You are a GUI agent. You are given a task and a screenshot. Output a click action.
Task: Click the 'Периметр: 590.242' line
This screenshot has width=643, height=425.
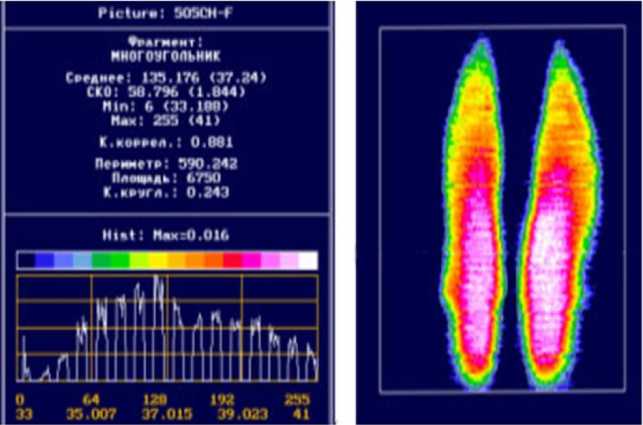coord(166,164)
